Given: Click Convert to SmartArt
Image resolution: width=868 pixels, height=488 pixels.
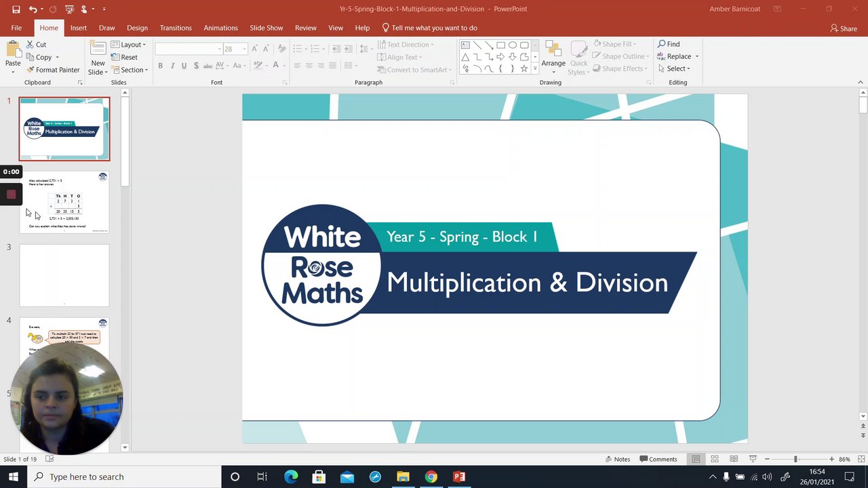Looking at the screenshot, I should click(414, 70).
